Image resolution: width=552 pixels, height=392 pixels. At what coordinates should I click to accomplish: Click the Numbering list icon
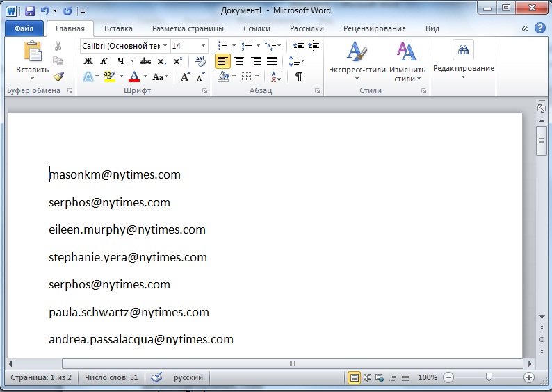pos(247,46)
